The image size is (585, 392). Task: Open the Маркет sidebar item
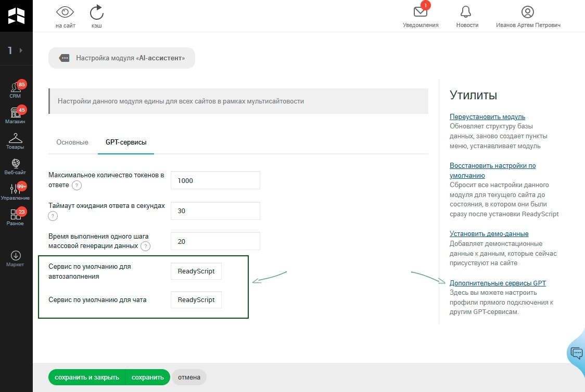click(x=15, y=258)
